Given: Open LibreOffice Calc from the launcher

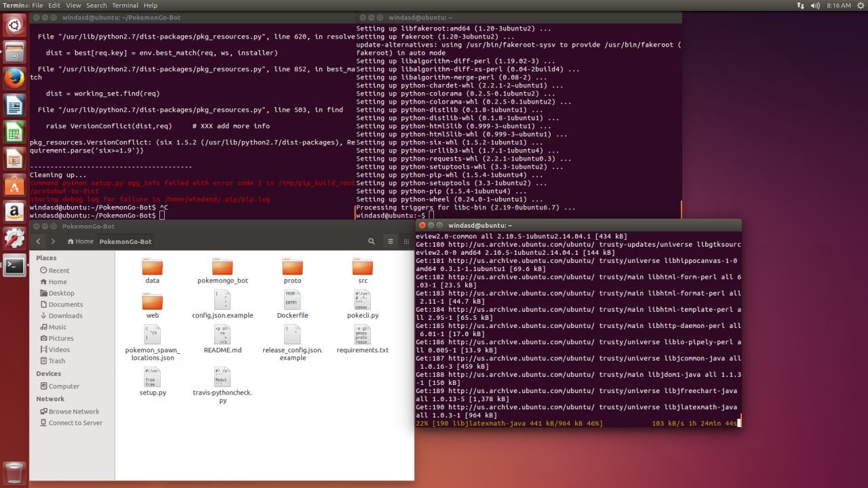Looking at the screenshot, I should click(14, 131).
